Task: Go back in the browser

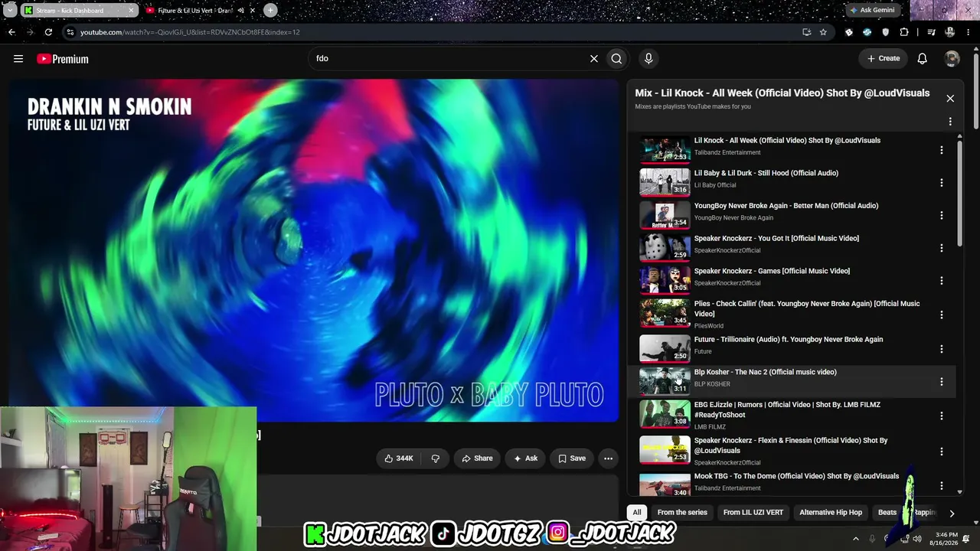Action: pos(11,32)
